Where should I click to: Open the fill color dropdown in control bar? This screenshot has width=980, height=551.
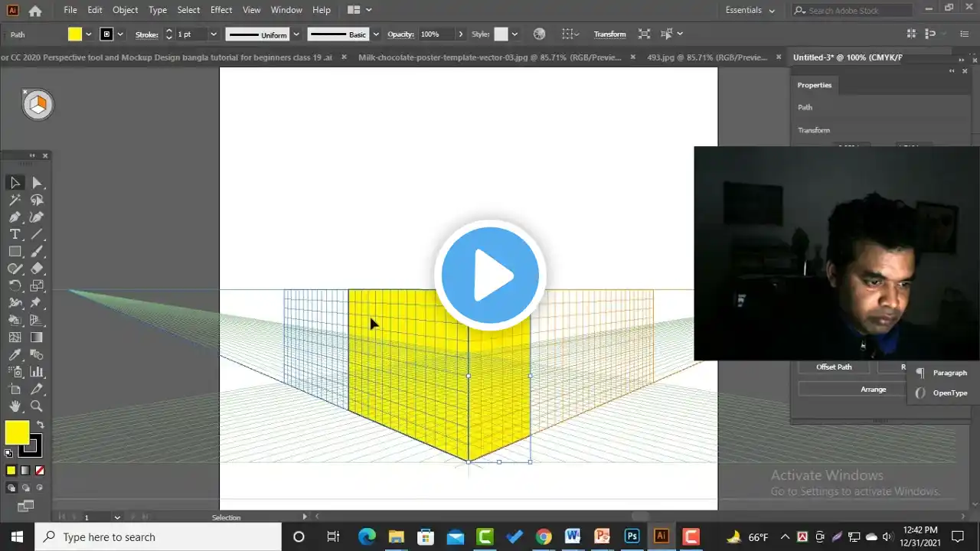coord(89,34)
